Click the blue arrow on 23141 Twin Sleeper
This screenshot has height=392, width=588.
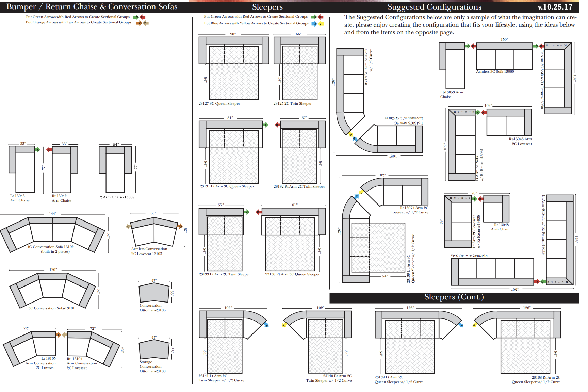point(266,325)
